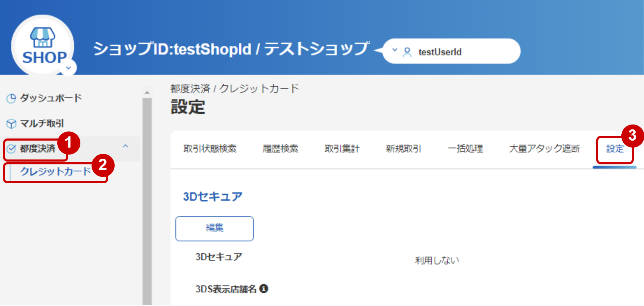644x306 pixels.
Task: Click the 3DS表示店舗名 info icon
Action: [264, 289]
